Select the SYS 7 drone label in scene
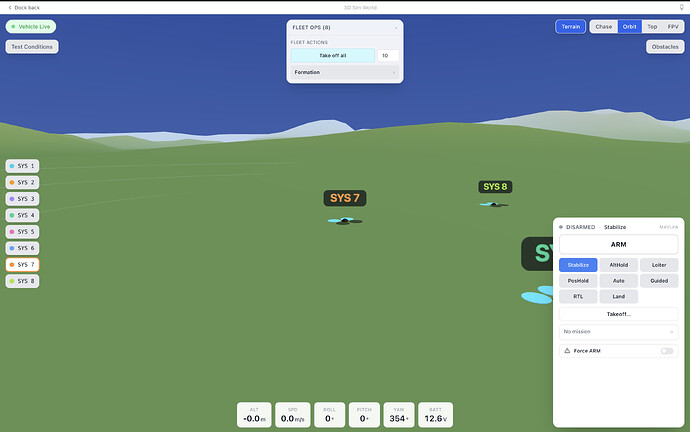This screenshot has height=432, width=690. (x=345, y=198)
